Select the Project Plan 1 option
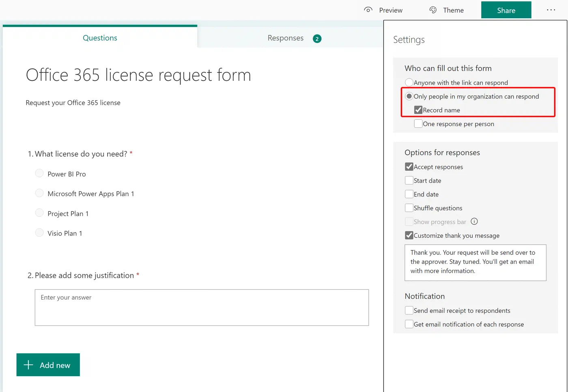 pos(39,213)
